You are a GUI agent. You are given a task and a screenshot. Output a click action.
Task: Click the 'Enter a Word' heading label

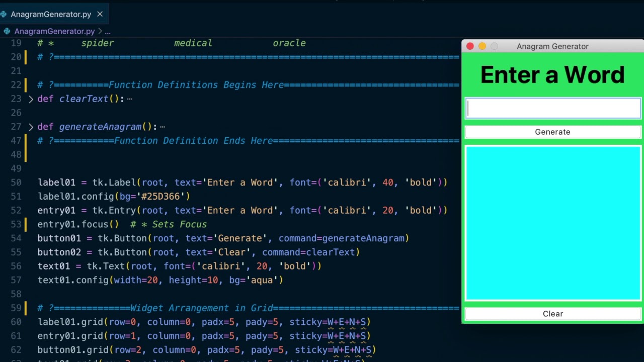pos(552,75)
